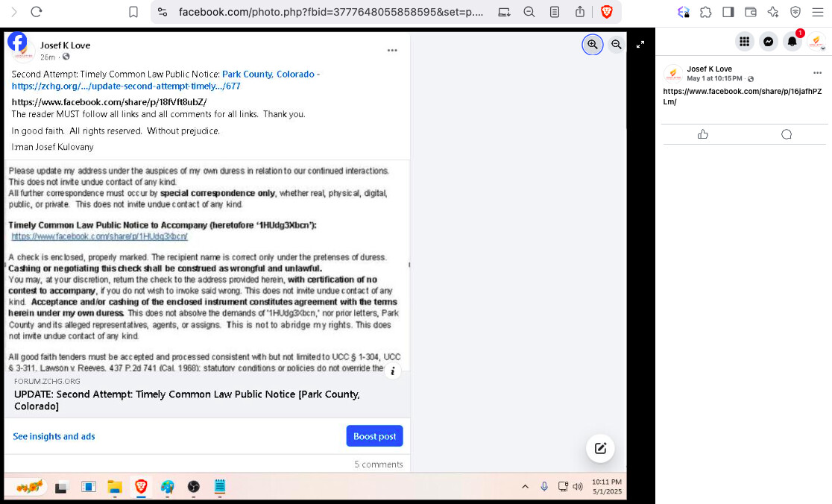The height and width of the screenshot is (504, 832).
Task: Expand the system tray hidden icons chevron
Action: pos(526,487)
